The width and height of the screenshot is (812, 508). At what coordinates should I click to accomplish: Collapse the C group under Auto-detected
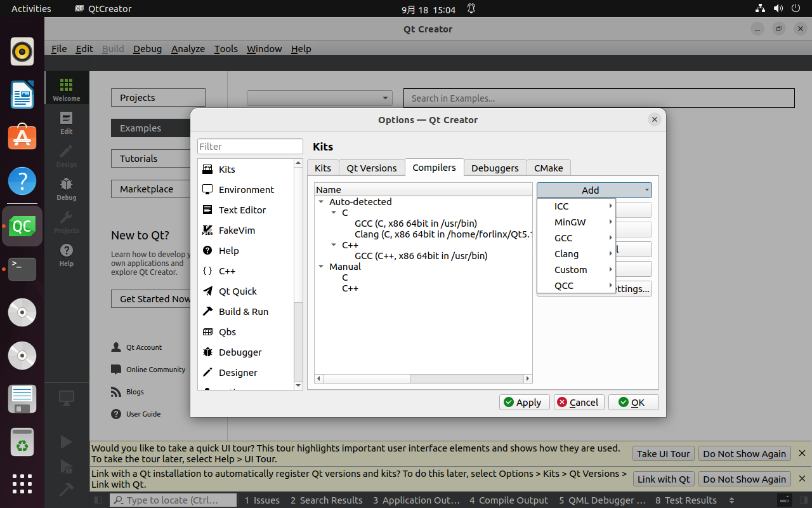(334, 213)
